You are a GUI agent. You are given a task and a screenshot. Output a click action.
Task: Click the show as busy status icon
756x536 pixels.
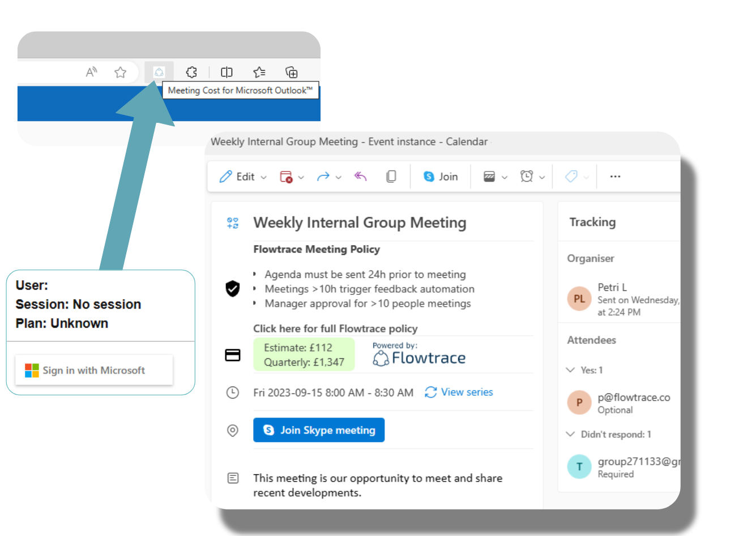489,177
